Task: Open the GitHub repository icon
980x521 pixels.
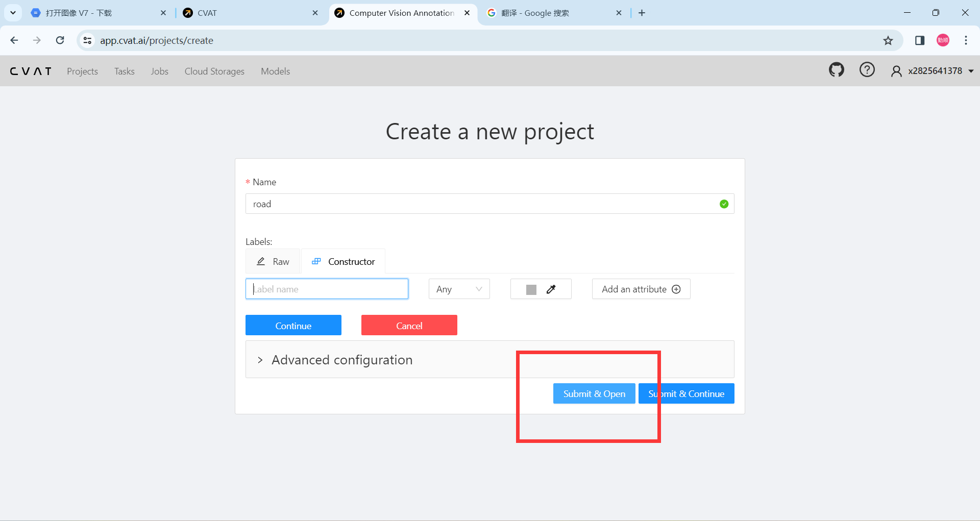Action: tap(836, 70)
